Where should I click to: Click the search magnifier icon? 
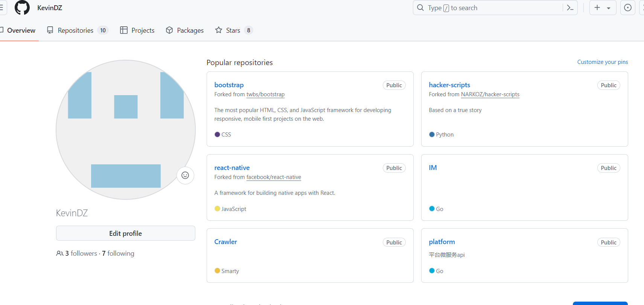[x=420, y=8]
